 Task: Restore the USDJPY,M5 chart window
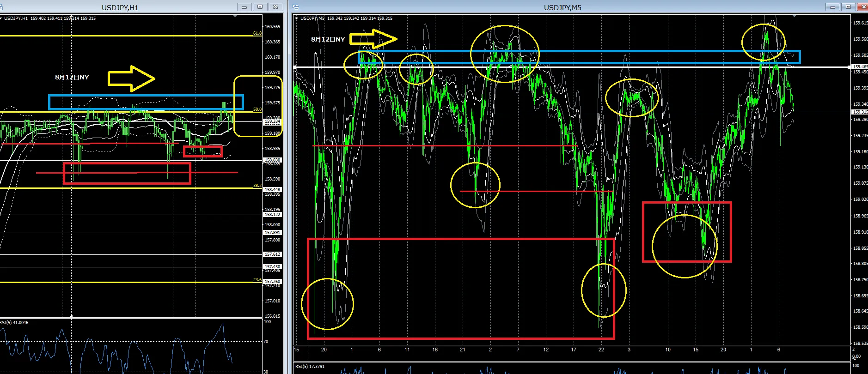849,7
